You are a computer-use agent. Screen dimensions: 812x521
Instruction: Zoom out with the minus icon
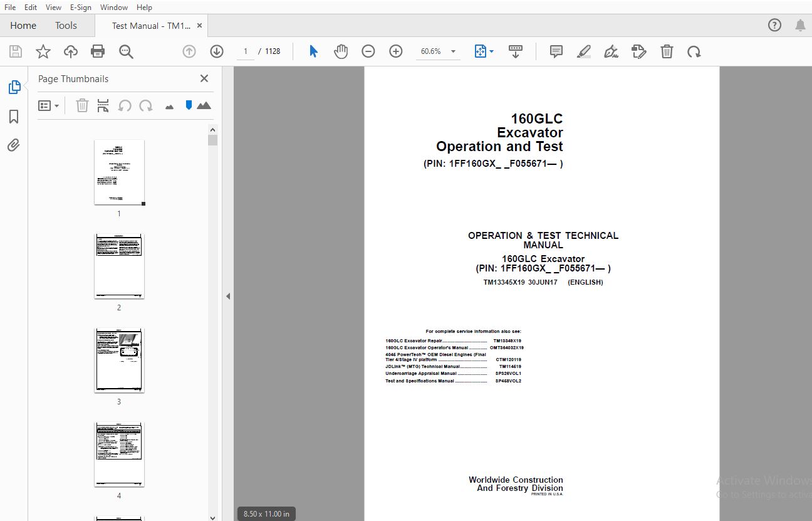[x=368, y=51]
